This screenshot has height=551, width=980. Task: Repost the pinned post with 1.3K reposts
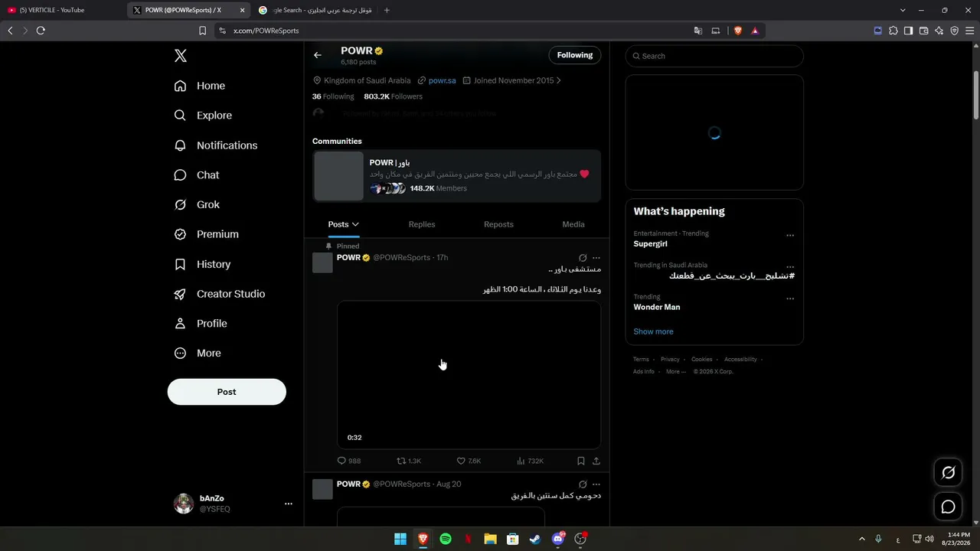point(409,461)
